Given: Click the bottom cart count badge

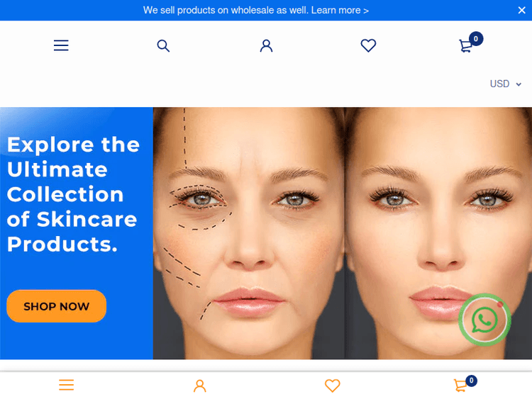Looking at the screenshot, I should 471,381.
